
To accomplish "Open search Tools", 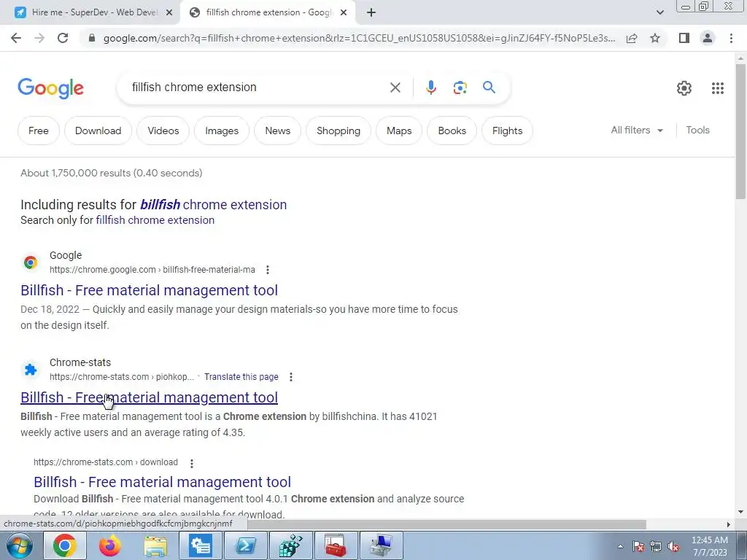I will (x=697, y=130).
